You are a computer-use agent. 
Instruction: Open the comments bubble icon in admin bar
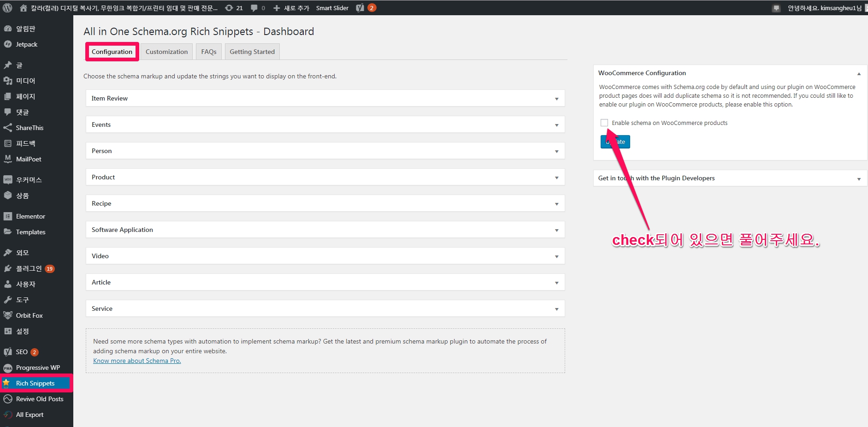pyautogui.click(x=254, y=8)
